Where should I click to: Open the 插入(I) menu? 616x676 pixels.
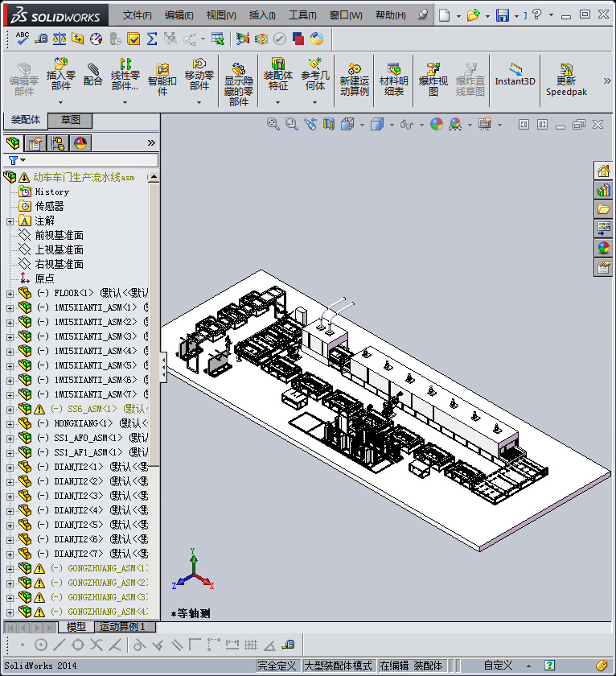click(262, 15)
